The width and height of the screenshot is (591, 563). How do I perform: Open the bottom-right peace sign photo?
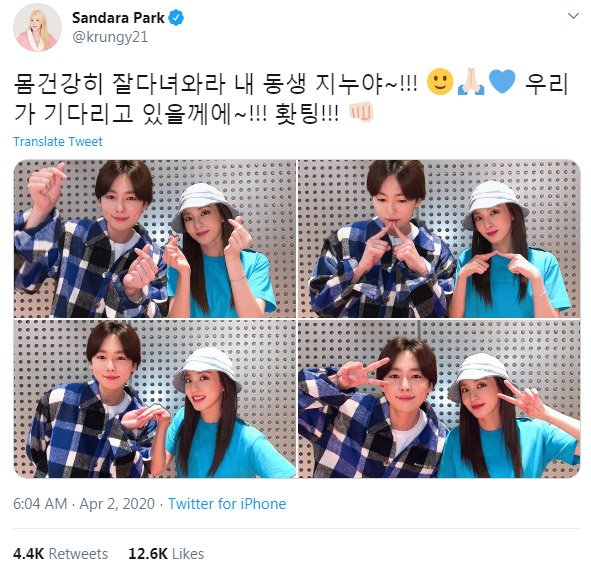point(439,399)
